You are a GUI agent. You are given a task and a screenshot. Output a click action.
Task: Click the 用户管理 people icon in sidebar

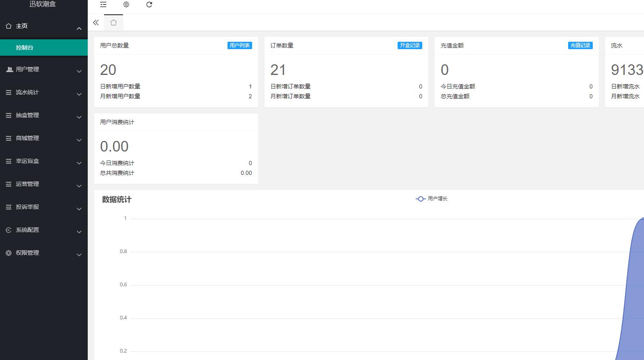tap(9, 70)
